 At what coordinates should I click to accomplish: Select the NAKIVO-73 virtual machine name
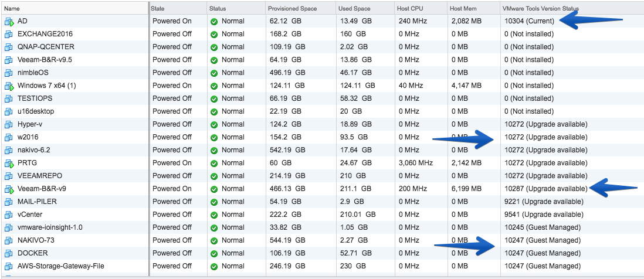click(36, 240)
